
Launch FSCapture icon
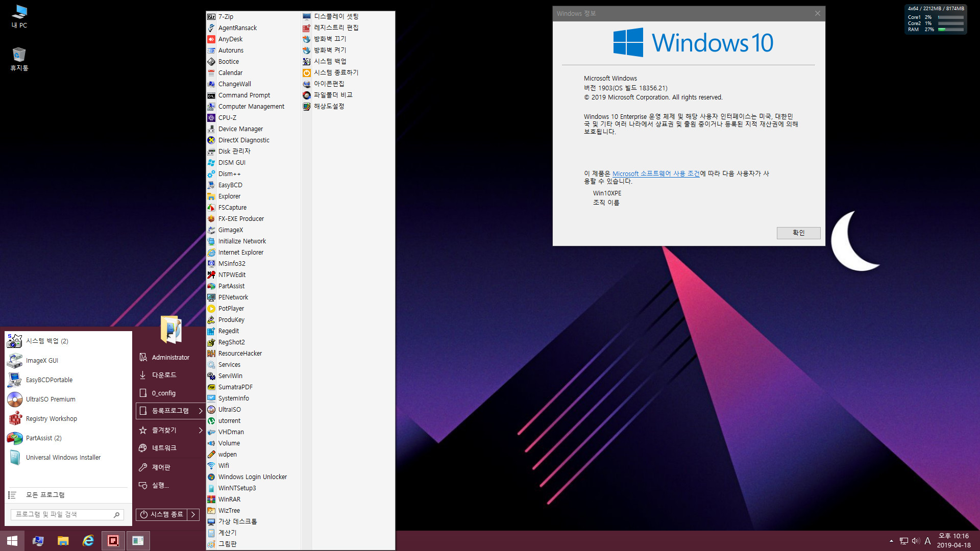point(211,208)
